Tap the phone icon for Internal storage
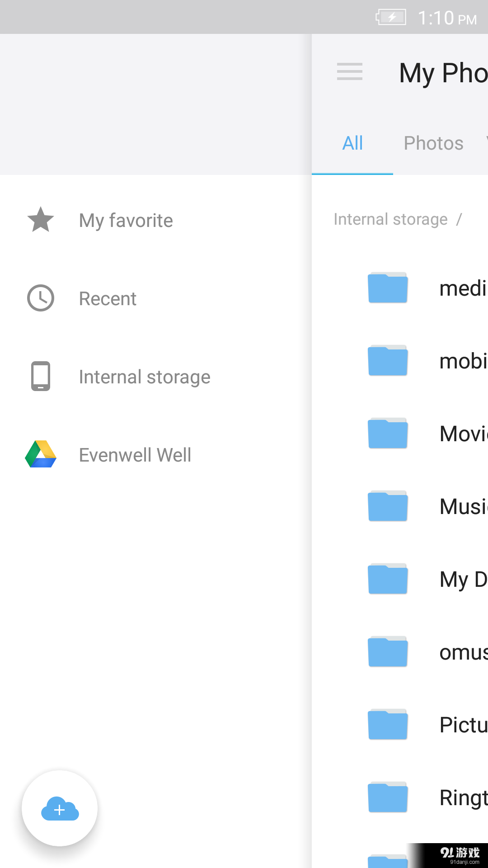This screenshot has width=488, height=868. 41,376
